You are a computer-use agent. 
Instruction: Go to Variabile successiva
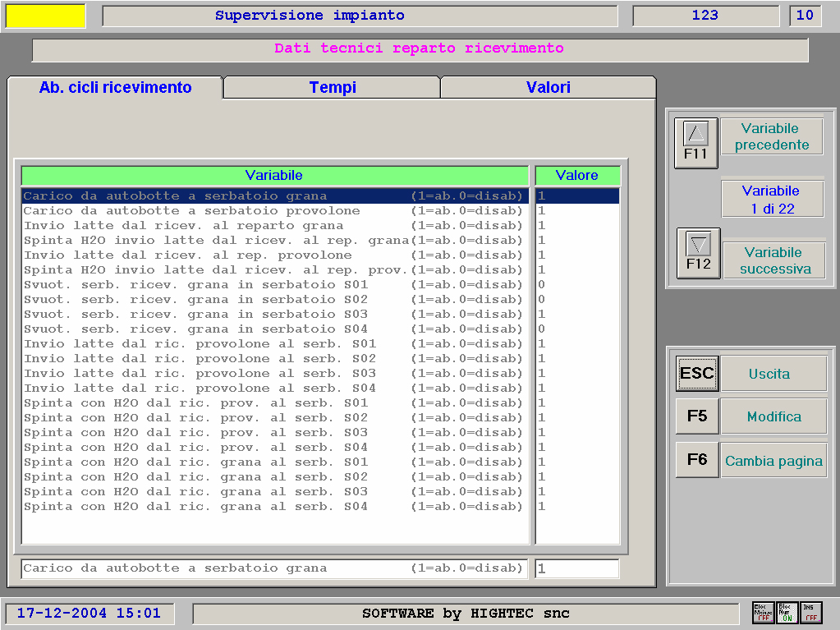pyautogui.click(x=774, y=260)
